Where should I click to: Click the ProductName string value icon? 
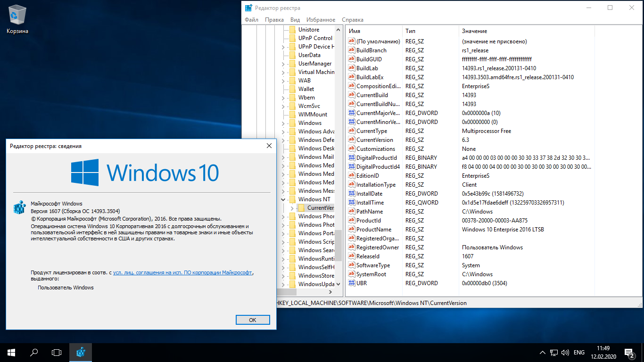tap(351, 230)
